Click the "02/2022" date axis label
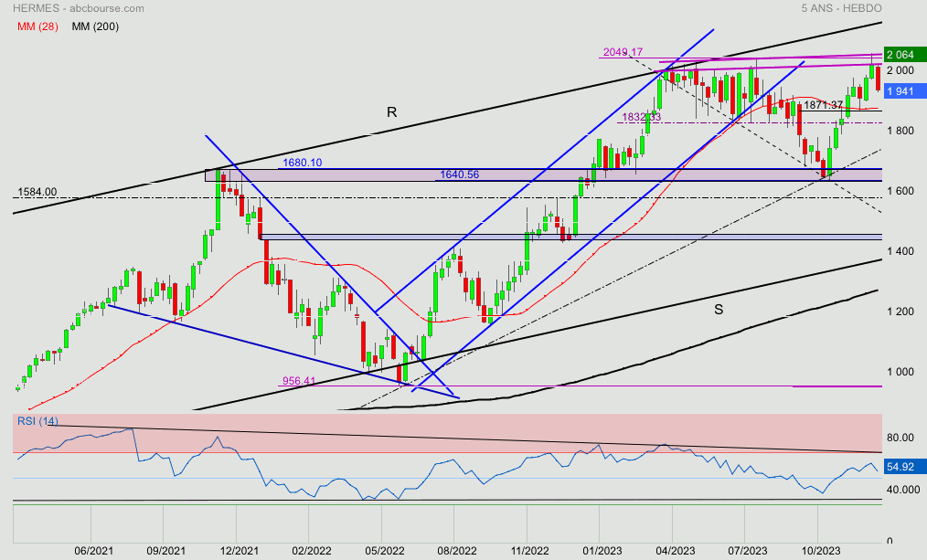This screenshot has width=927, height=560. pyautogui.click(x=310, y=551)
